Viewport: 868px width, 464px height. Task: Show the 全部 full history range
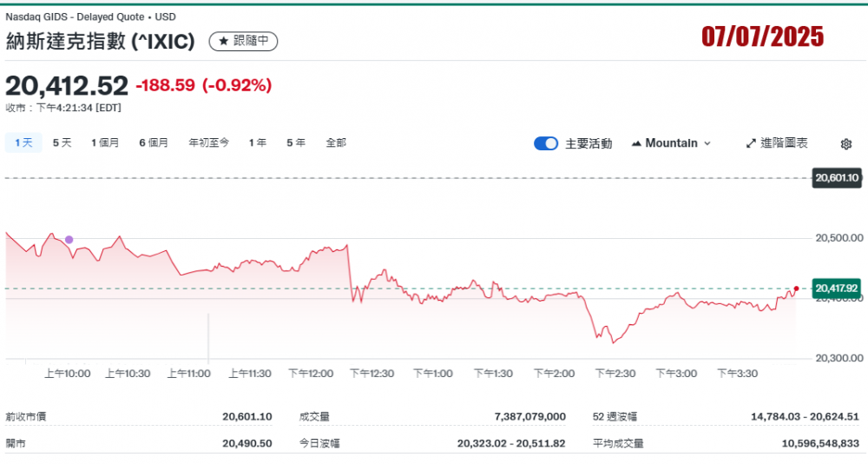[336, 143]
